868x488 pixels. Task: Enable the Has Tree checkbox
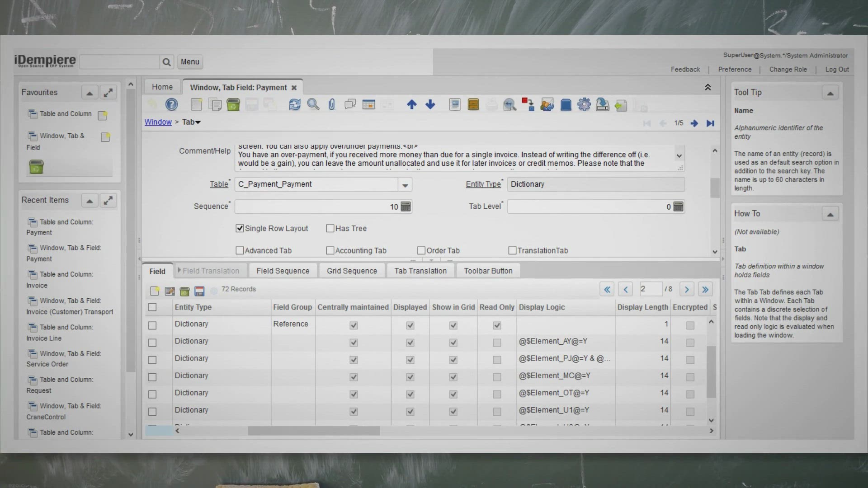330,228
